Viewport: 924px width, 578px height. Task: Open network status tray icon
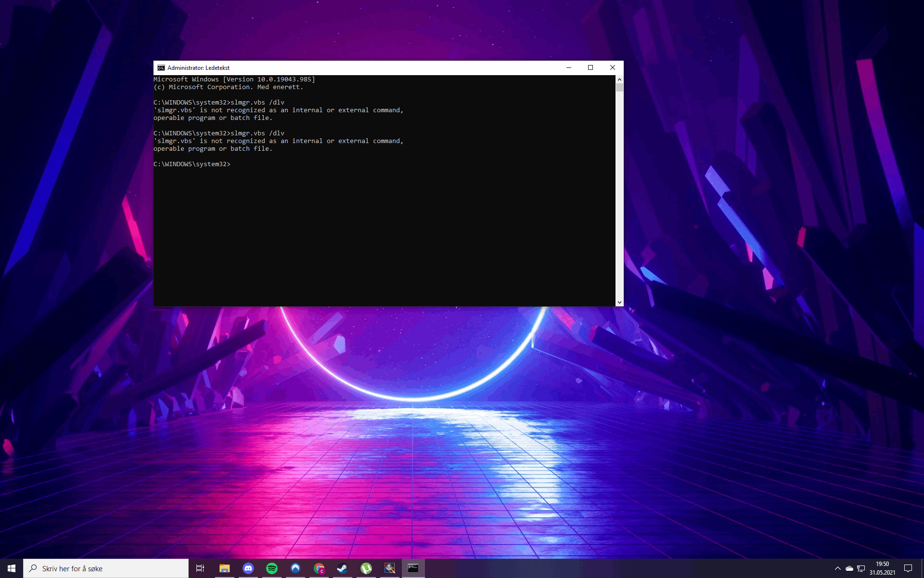click(x=861, y=568)
